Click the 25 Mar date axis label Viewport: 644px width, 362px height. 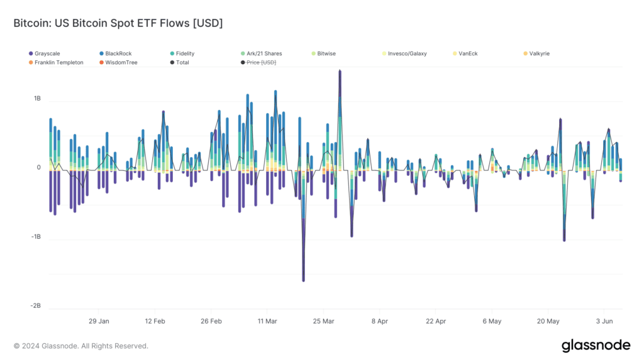(x=323, y=321)
